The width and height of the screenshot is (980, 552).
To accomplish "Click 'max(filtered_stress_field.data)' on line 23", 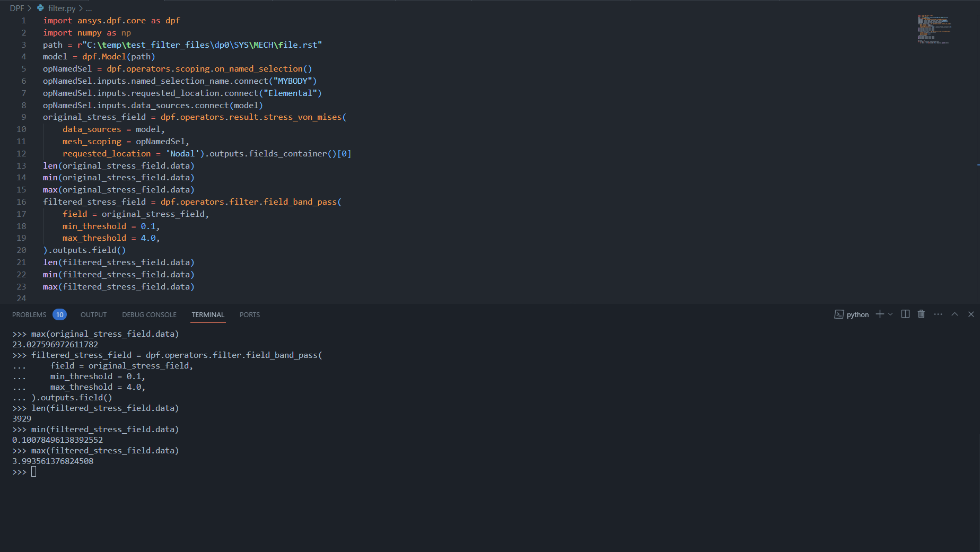I will point(119,287).
